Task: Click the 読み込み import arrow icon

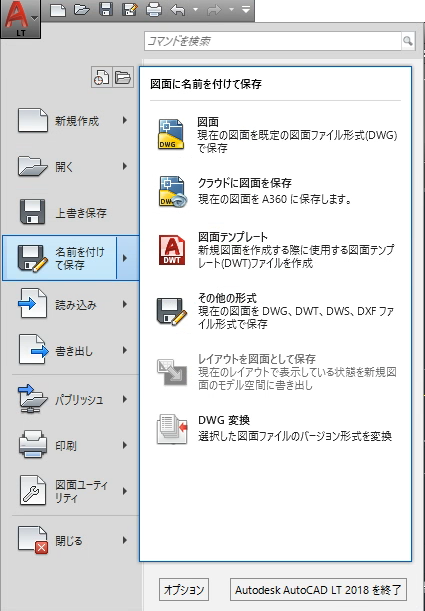Action: pyautogui.click(x=33, y=304)
